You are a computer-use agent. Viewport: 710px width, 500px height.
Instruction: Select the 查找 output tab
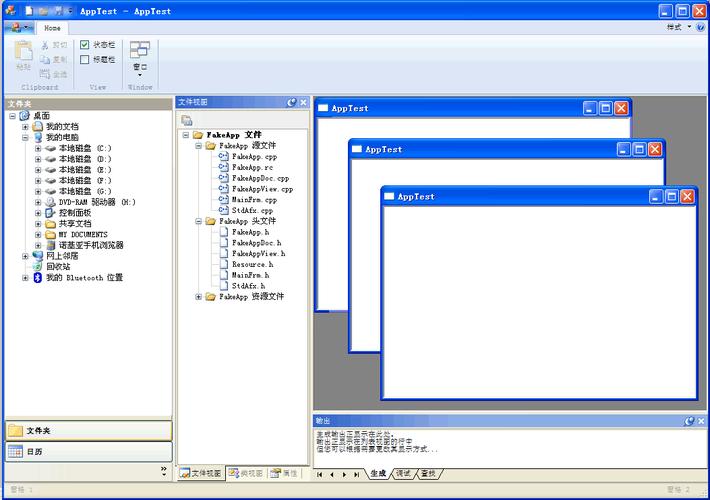click(x=428, y=474)
